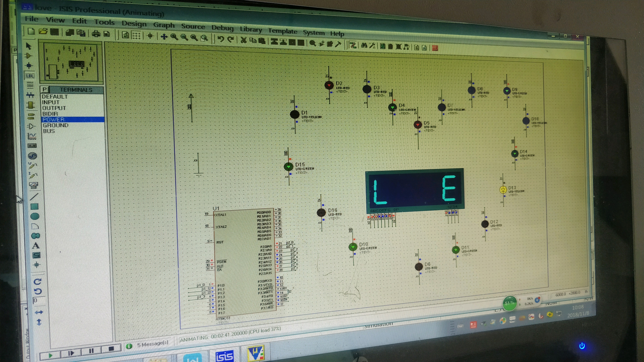This screenshot has width=644, height=362.
Task: Click the system clock showing 10:08
Action: (578, 307)
